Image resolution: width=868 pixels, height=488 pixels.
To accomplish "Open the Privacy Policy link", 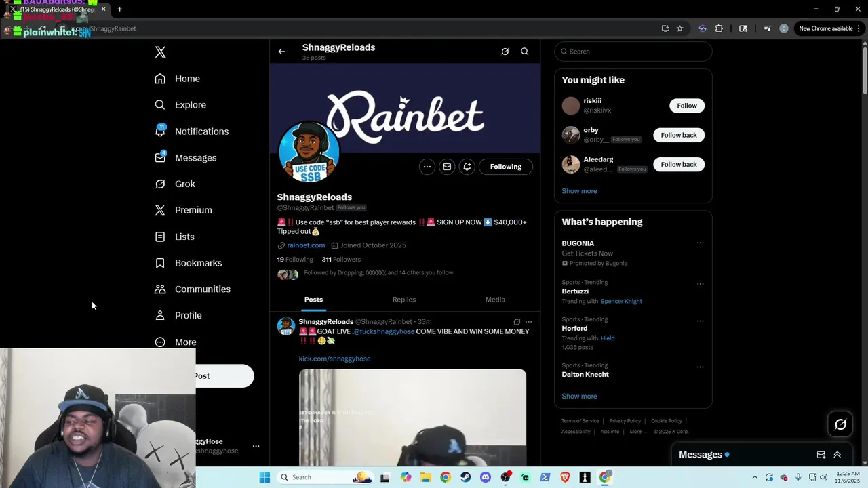I will point(625,421).
